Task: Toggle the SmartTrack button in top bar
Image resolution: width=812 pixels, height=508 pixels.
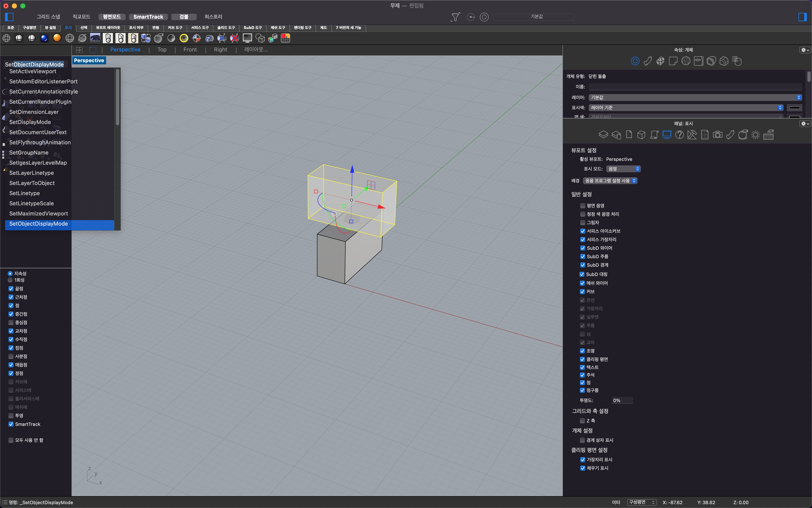Action: (x=148, y=17)
